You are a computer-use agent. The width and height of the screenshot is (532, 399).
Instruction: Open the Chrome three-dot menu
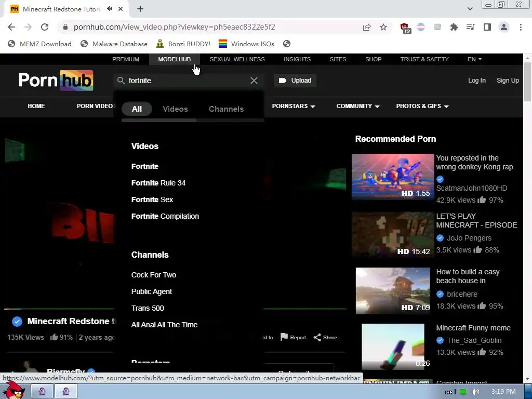tap(521, 27)
